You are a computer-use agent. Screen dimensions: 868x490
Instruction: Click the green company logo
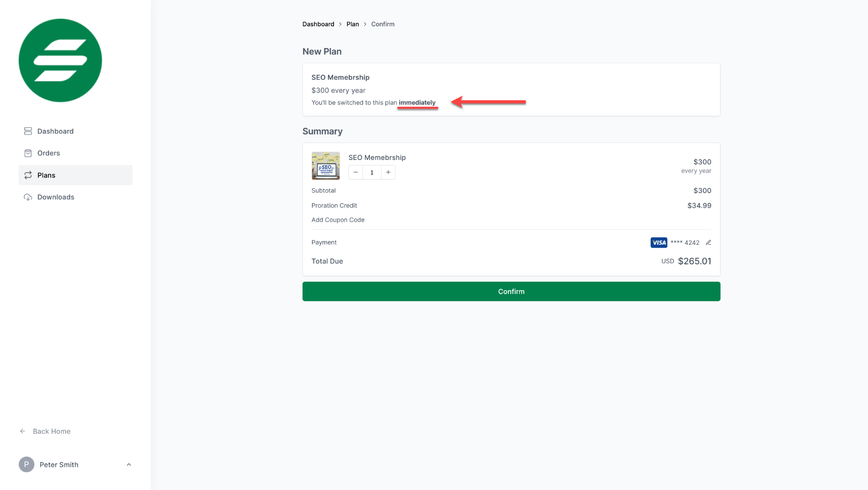pos(60,60)
